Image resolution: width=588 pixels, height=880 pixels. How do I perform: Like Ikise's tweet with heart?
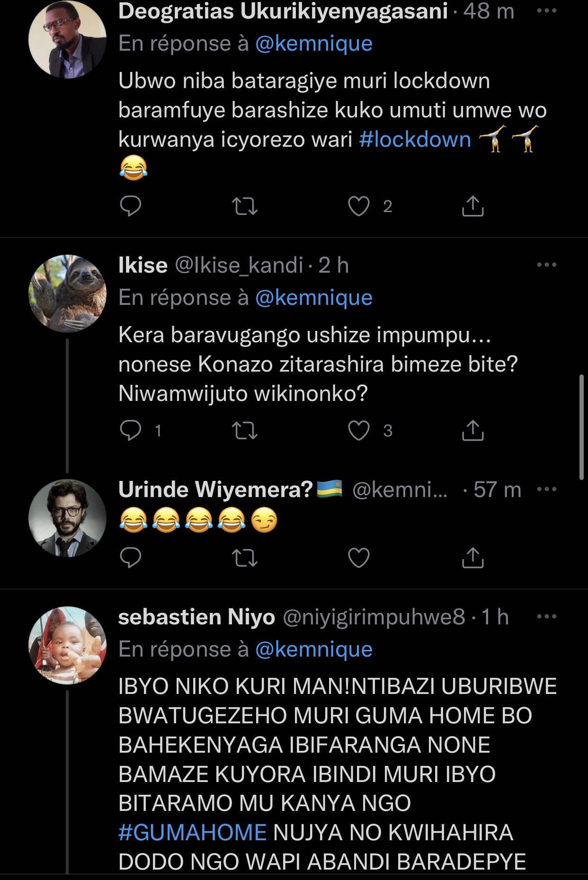pyautogui.click(x=359, y=431)
